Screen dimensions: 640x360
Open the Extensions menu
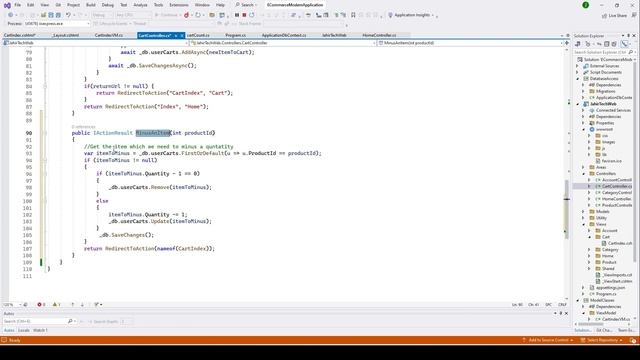click(x=179, y=5)
